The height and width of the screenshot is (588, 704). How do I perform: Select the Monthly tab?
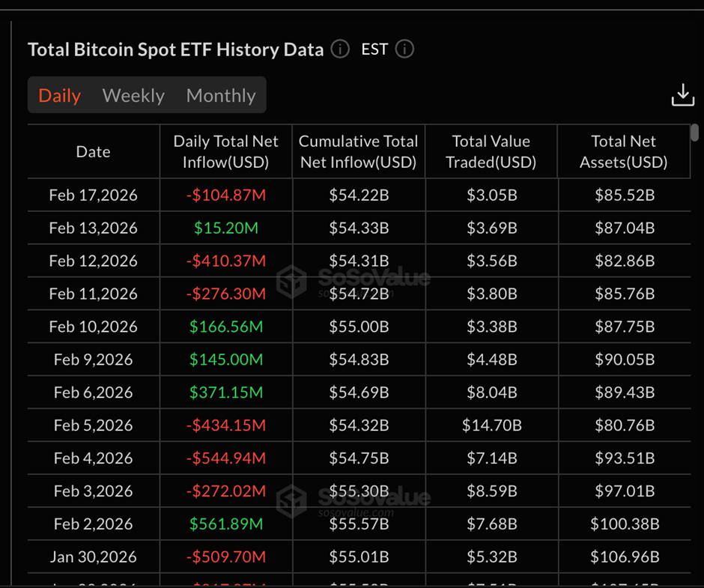[x=221, y=96]
